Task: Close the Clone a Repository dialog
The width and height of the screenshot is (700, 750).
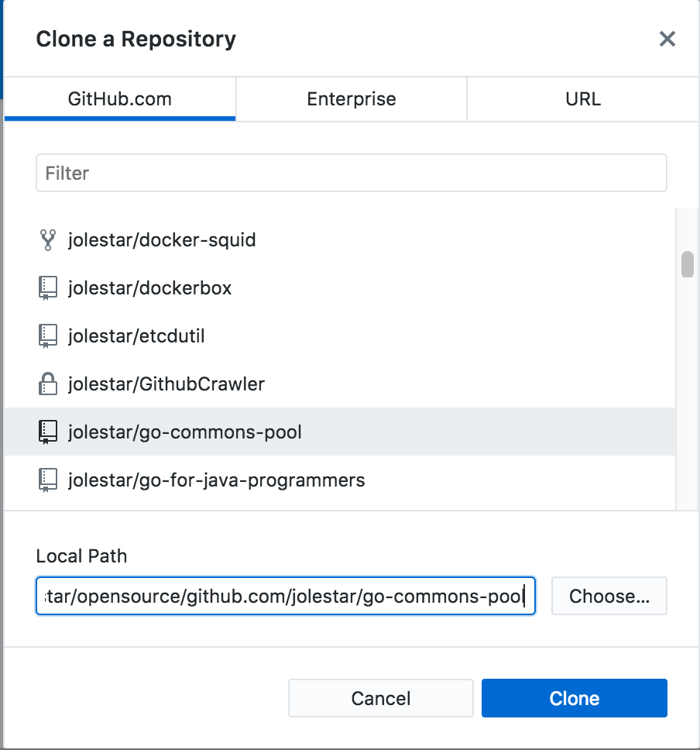Action: (x=667, y=39)
